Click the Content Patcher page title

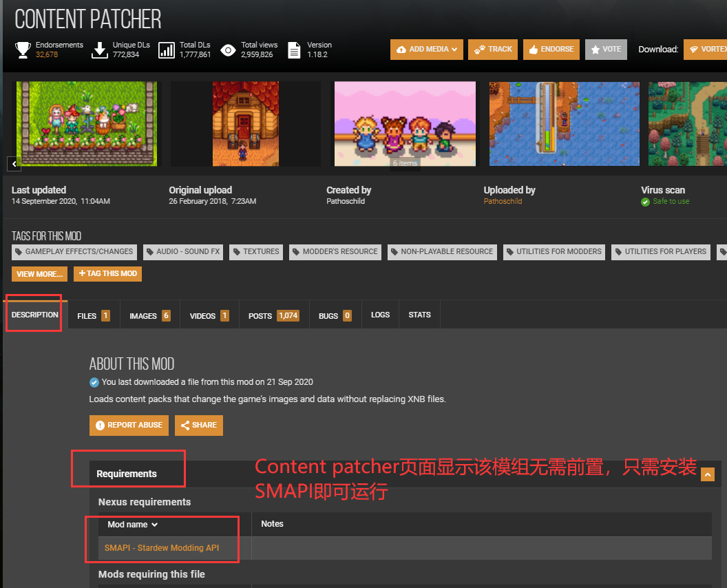[x=88, y=19]
